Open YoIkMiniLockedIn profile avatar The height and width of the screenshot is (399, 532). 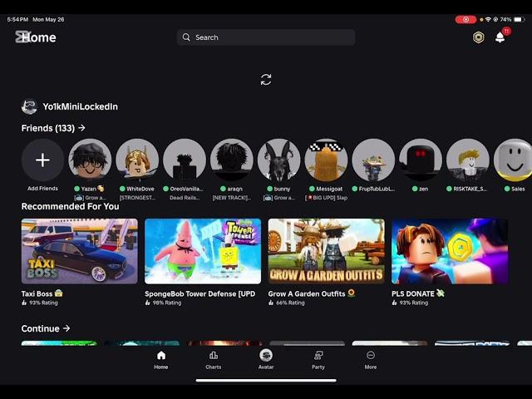click(x=29, y=106)
